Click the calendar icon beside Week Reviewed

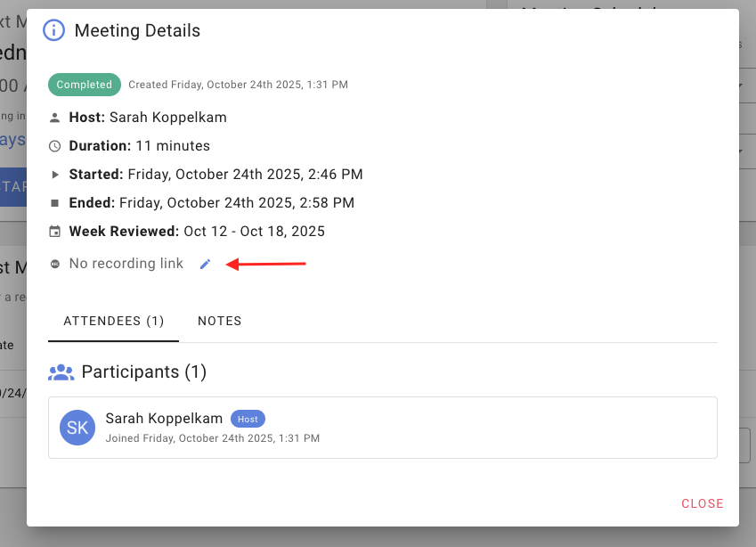click(x=55, y=232)
